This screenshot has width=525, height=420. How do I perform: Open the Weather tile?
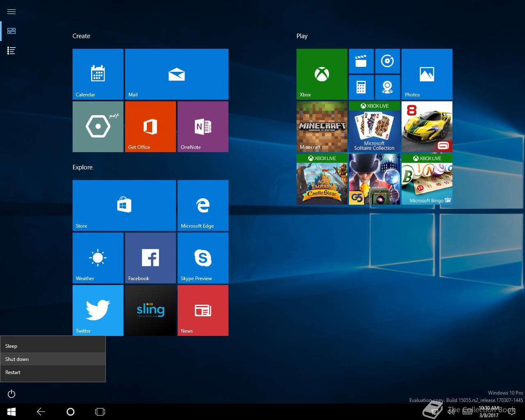point(98,258)
